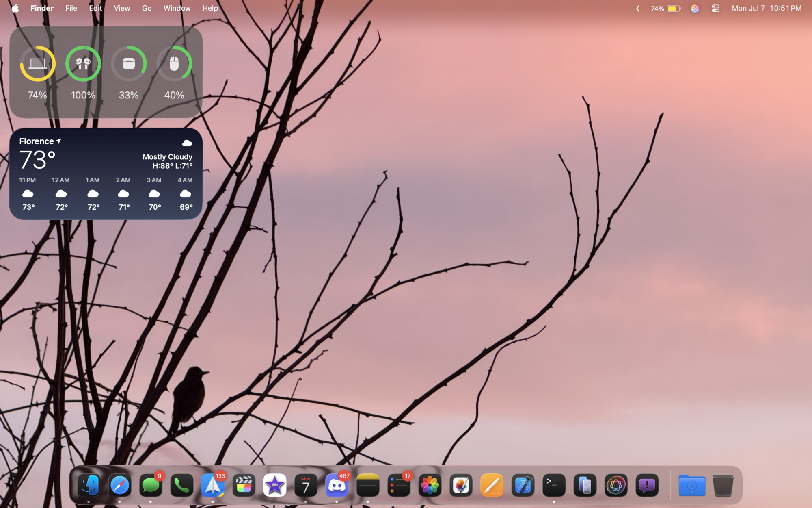Open Finder from the dock
This screenshot has width=812, height=508.
(89, 485)
